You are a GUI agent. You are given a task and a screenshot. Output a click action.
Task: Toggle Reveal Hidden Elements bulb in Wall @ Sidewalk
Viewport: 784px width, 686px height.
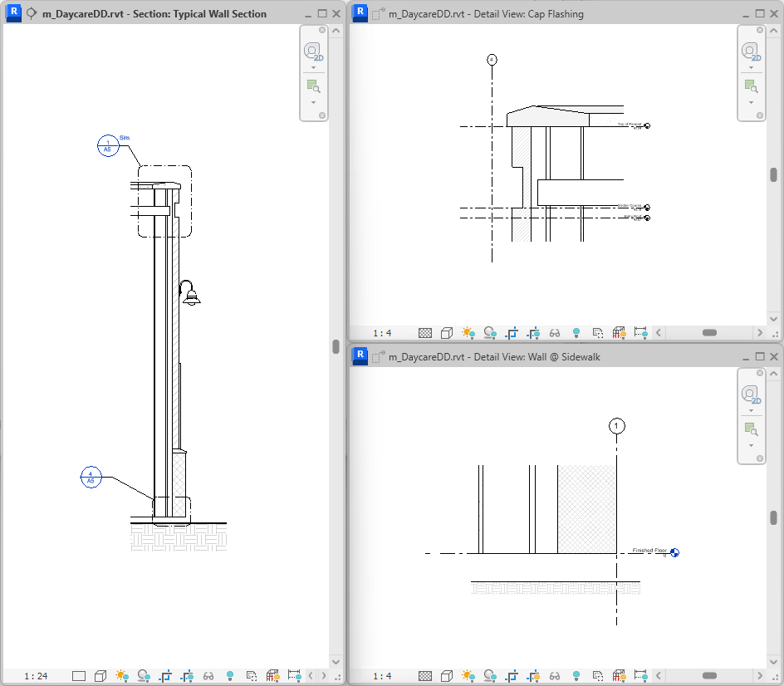tap(576, 676)
